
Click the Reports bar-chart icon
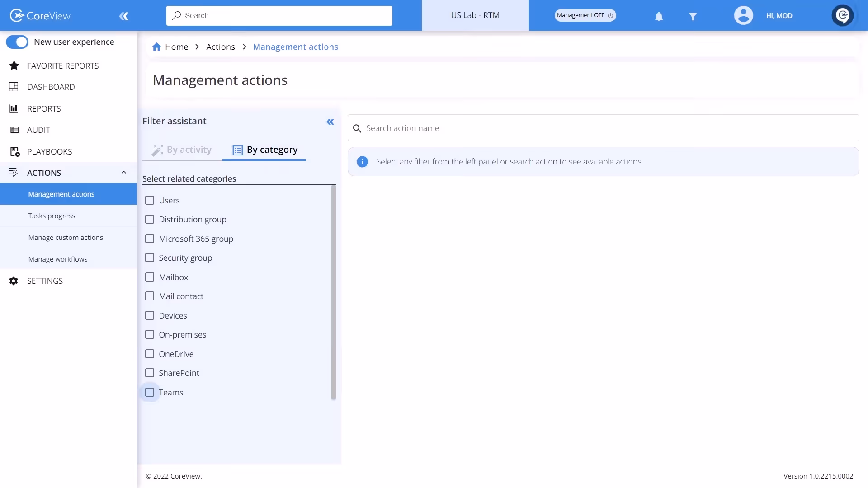[x=14, y=108]
